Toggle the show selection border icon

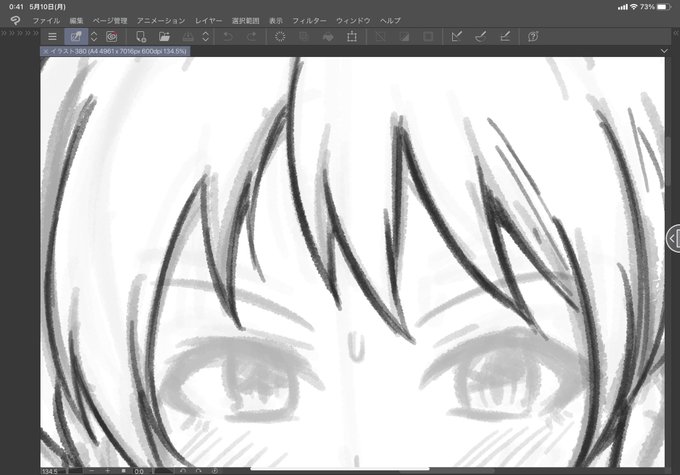(x=428, y=37)
